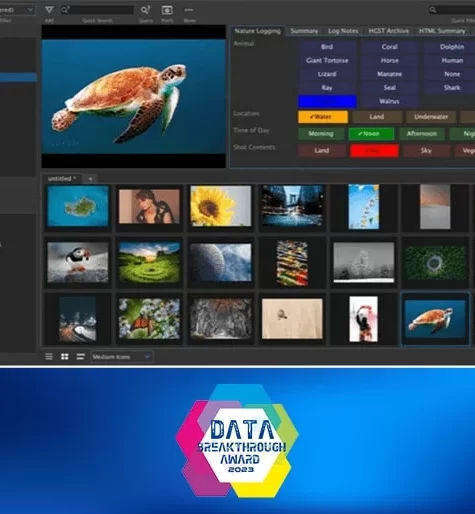Switch to filmstrip rows view icon

point(80,357)
